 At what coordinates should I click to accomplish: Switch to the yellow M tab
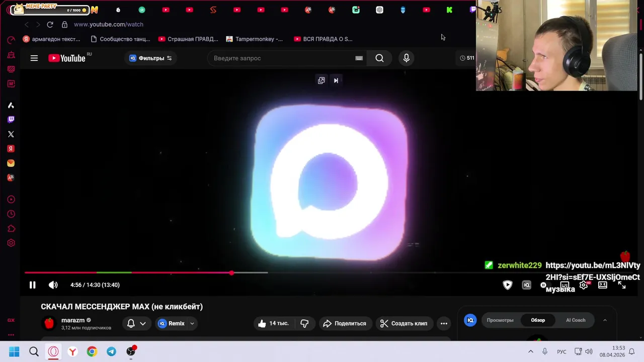click(x=95, y=10)
